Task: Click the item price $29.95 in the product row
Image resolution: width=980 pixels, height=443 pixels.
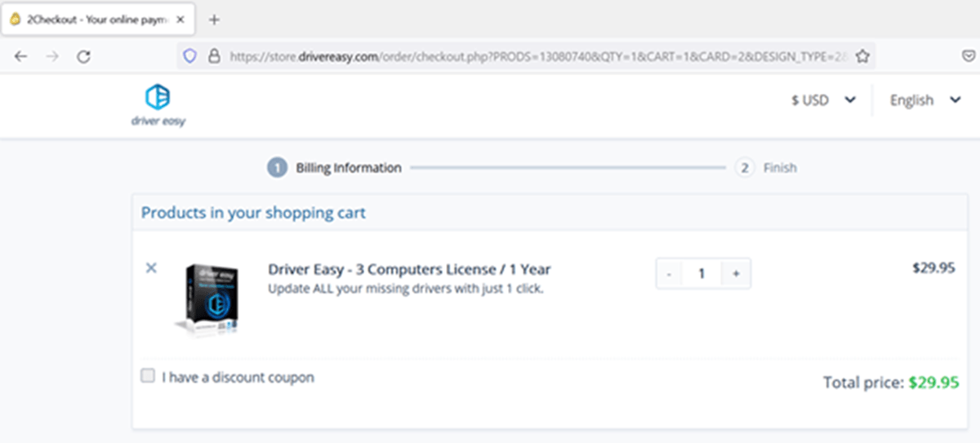Action: pos(933,268)
